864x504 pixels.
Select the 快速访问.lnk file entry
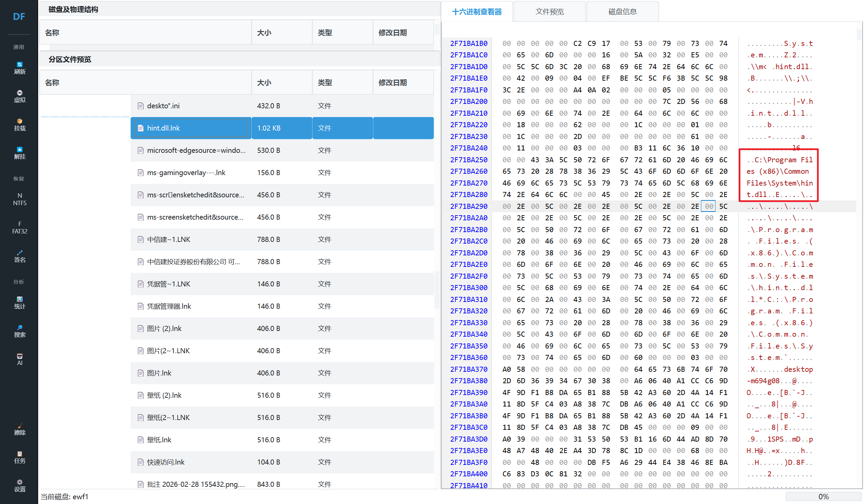(x=166, y=462)
